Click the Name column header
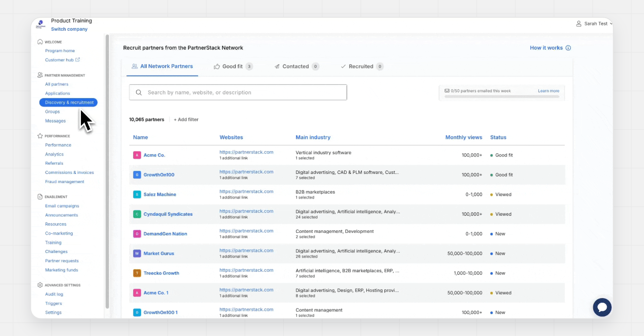This screenshot has width=644, height=336. pyautogui.click(x=140, y=137)
